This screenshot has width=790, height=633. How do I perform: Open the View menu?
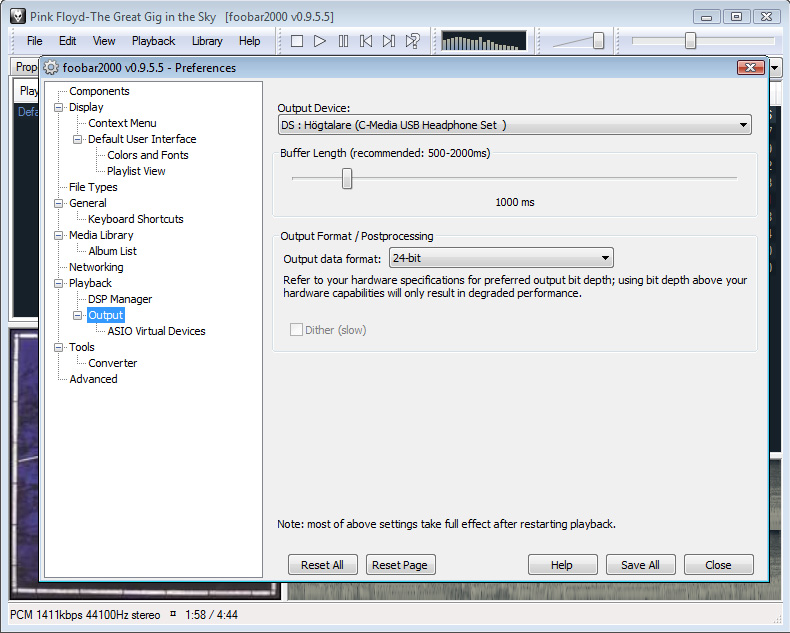point(104,41)
